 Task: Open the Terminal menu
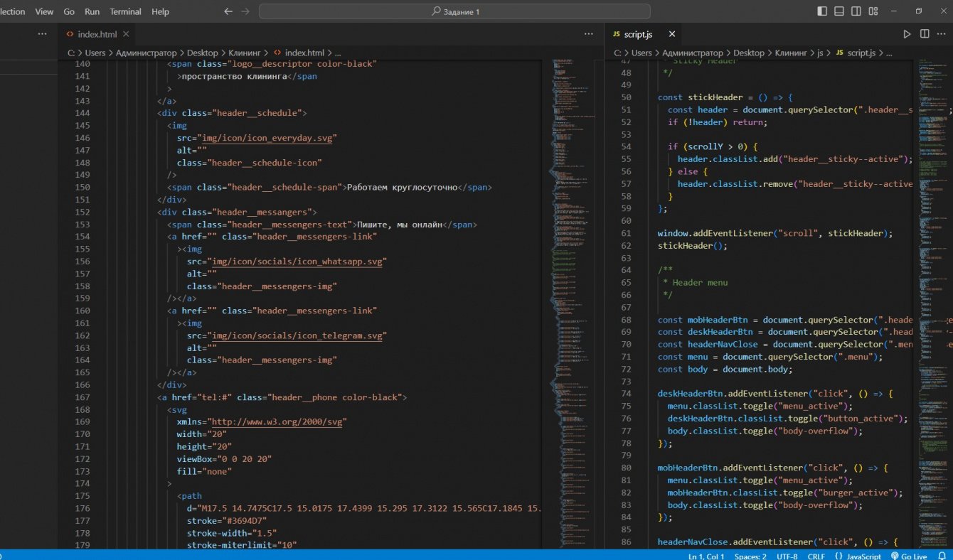click(125, 11)
